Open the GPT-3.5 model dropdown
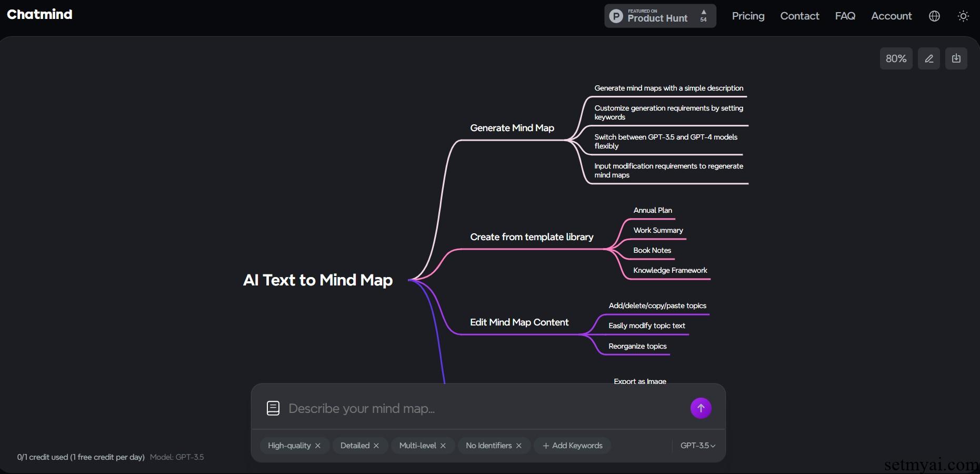Image resolution: width=980 pixels, height=474 pixels. pyautogui.click(x=698, y=446)
